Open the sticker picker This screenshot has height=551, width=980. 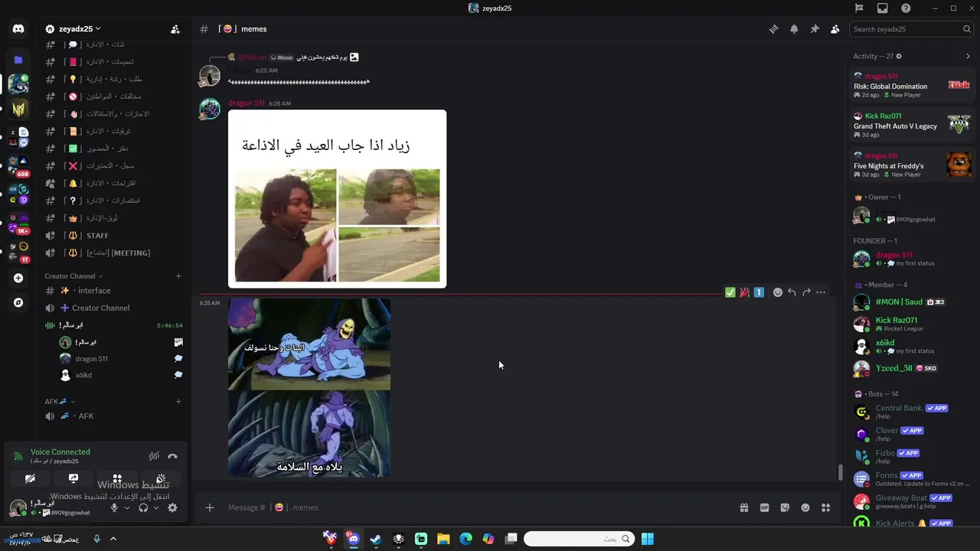785,507
